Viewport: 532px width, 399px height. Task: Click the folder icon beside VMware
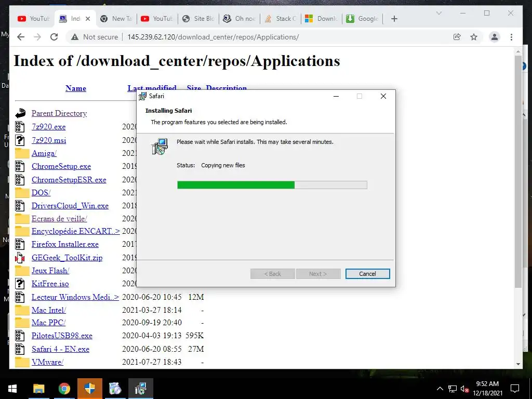[22, 362]
